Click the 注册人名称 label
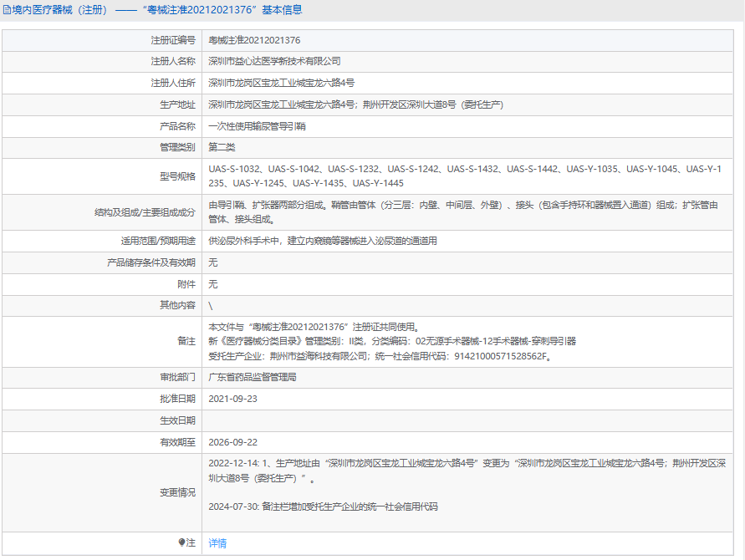The width and height of the screenshot is (745, 560). 173,61
